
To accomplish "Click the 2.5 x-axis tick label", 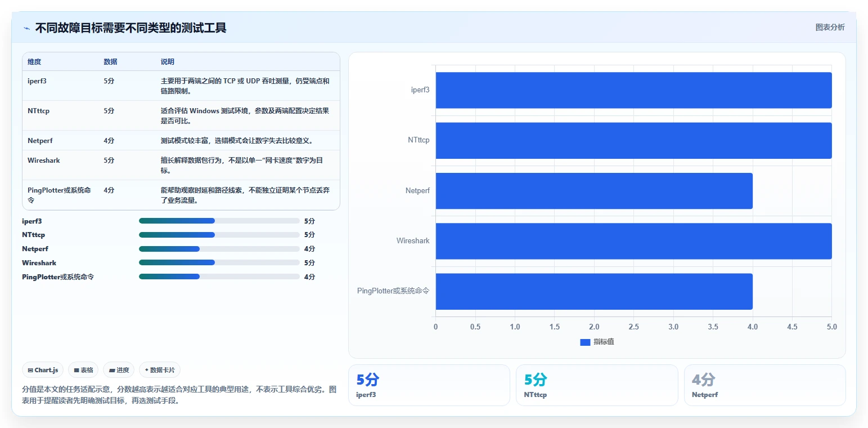I will tap(633, 327).
